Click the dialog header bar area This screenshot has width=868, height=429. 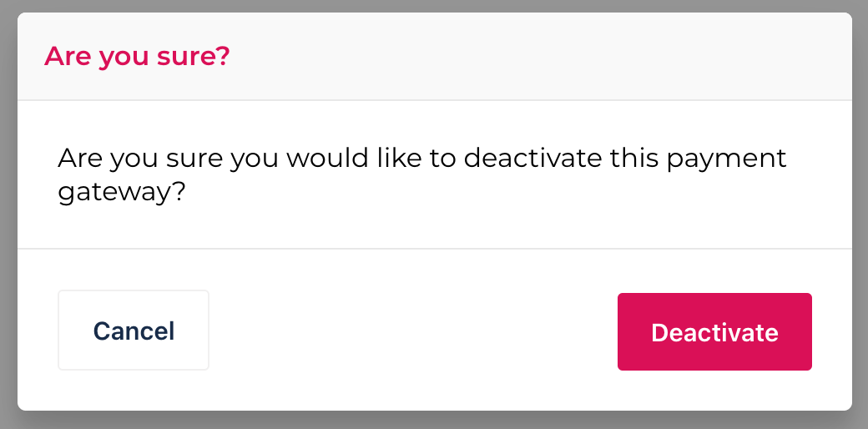[435, 57]
